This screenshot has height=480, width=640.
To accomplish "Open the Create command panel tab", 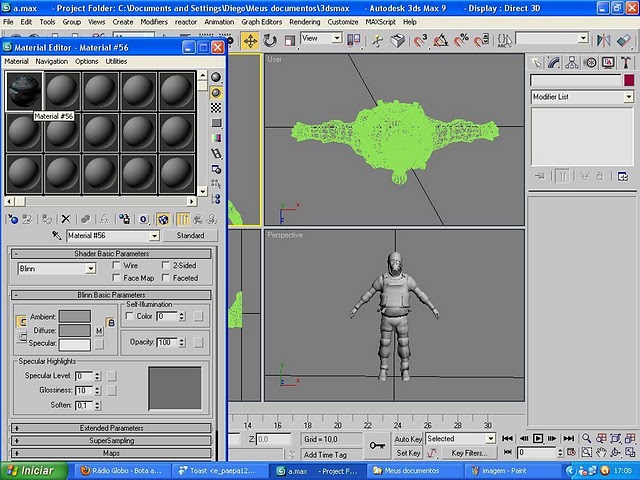I will 536,63.
